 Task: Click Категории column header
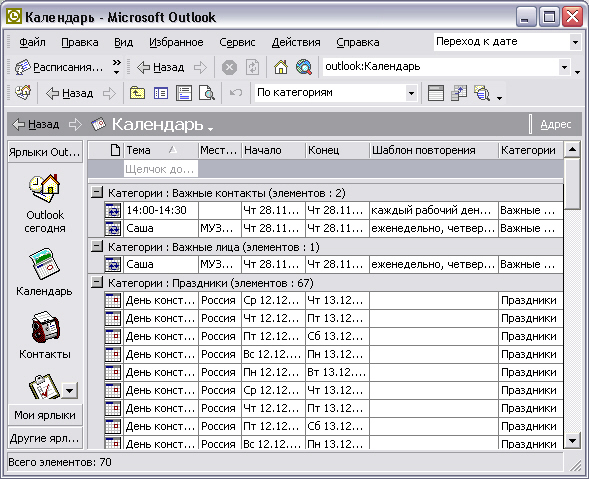[531, 150]
